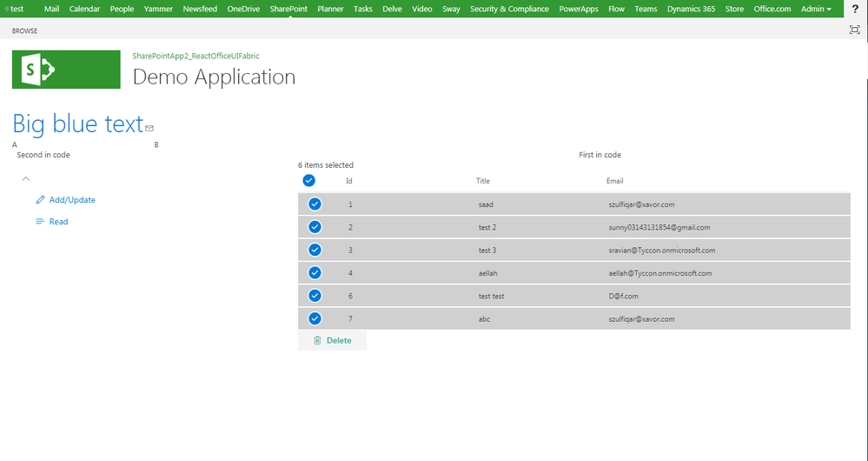
Task: Click the SharePoint logo image
Action: coord(66,70)
